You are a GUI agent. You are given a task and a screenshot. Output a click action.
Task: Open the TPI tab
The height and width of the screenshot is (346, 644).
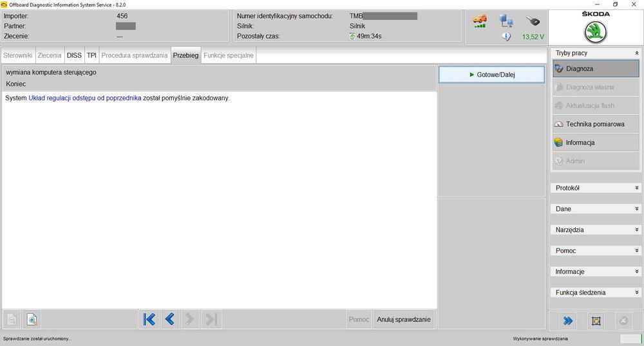tap(91, 55)
